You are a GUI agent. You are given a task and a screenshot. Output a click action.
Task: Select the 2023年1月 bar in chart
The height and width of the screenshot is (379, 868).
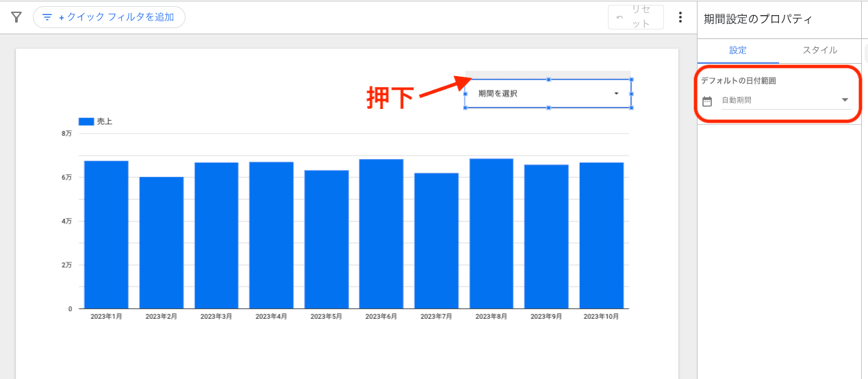click(x=106, y=234)
